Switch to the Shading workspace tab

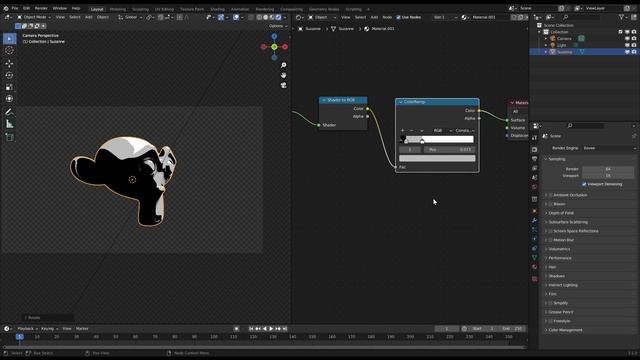[x=217, y=9]
